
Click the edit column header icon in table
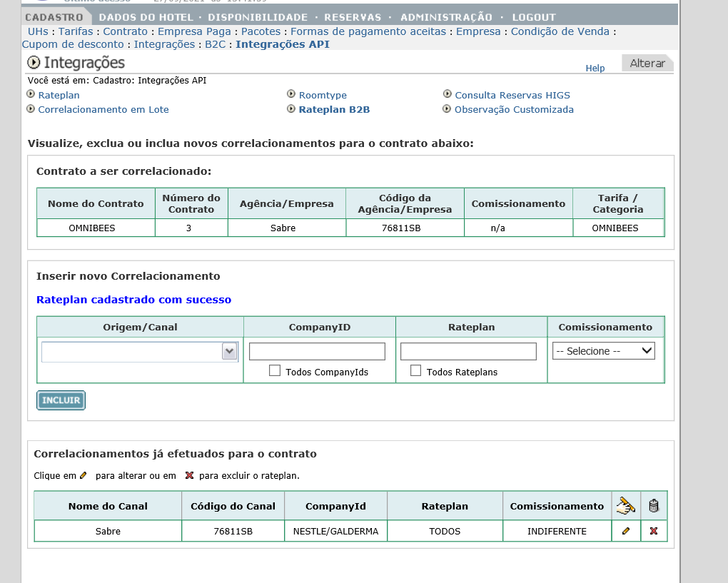coord(625,505)
